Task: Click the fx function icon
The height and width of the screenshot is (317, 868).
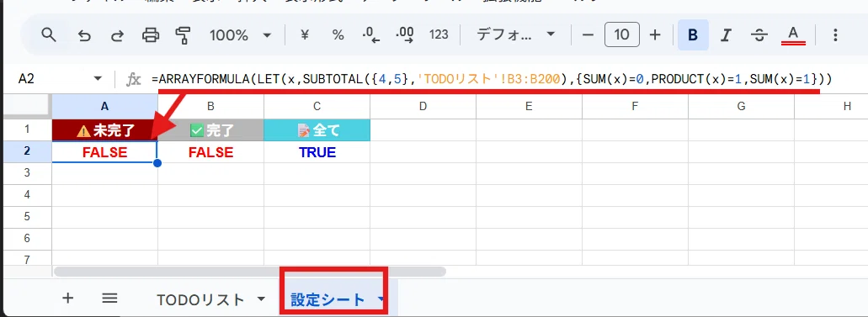Action: [x=133, y=80]
